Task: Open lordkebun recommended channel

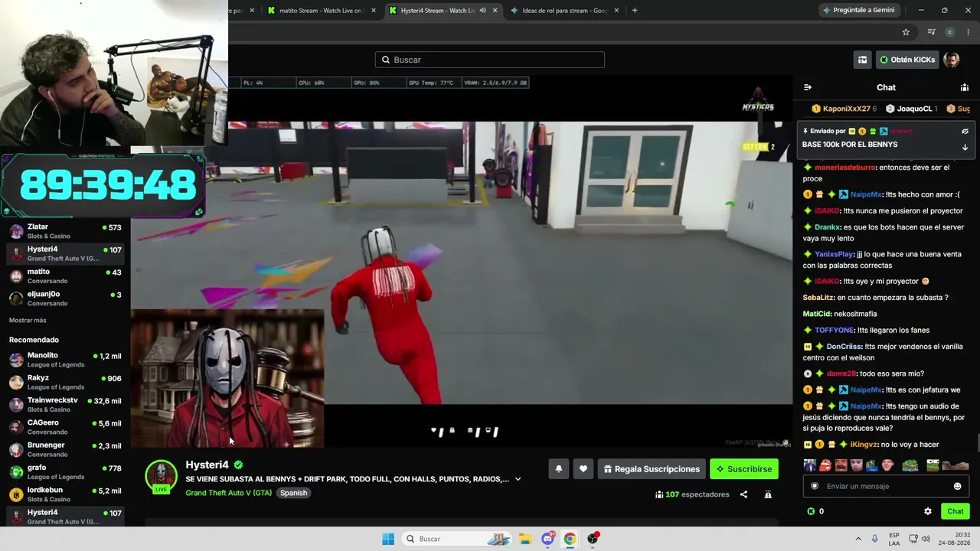Action: point(65,494)
